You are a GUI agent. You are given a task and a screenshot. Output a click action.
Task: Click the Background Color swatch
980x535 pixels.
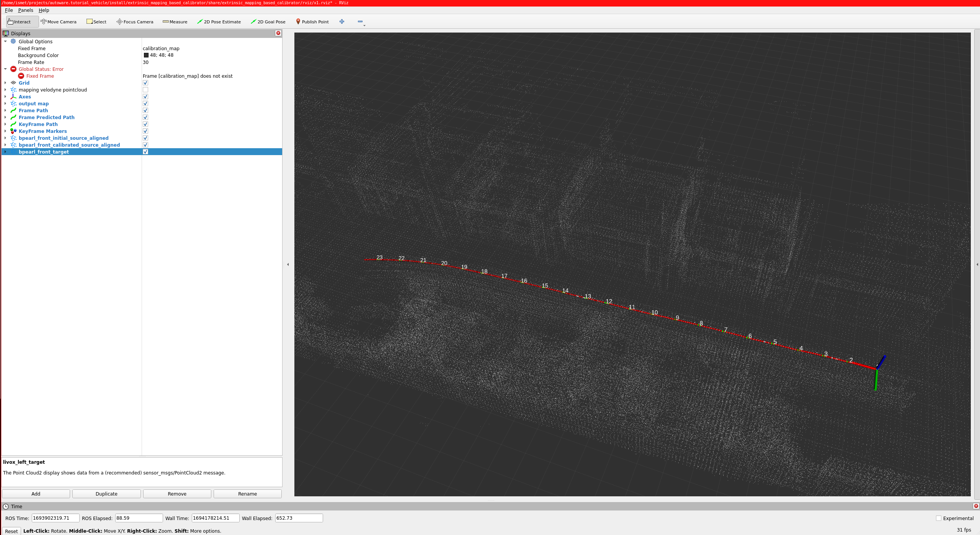point(146,55)
